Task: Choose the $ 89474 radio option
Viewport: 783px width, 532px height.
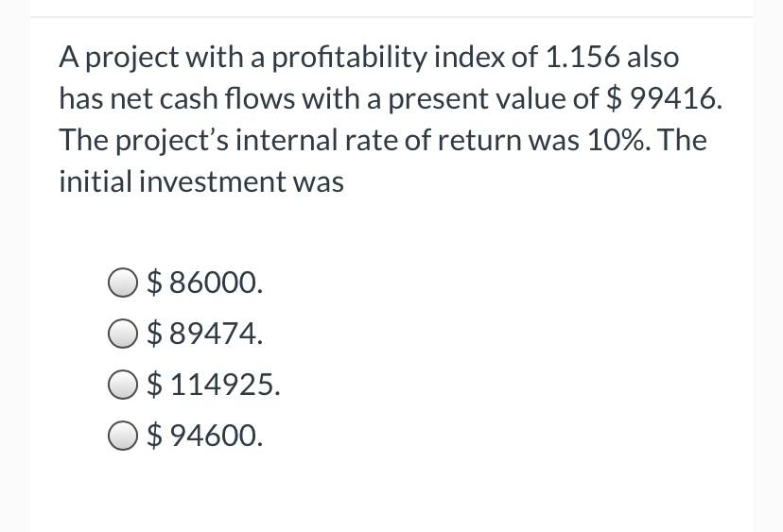Action: point(122,334)
